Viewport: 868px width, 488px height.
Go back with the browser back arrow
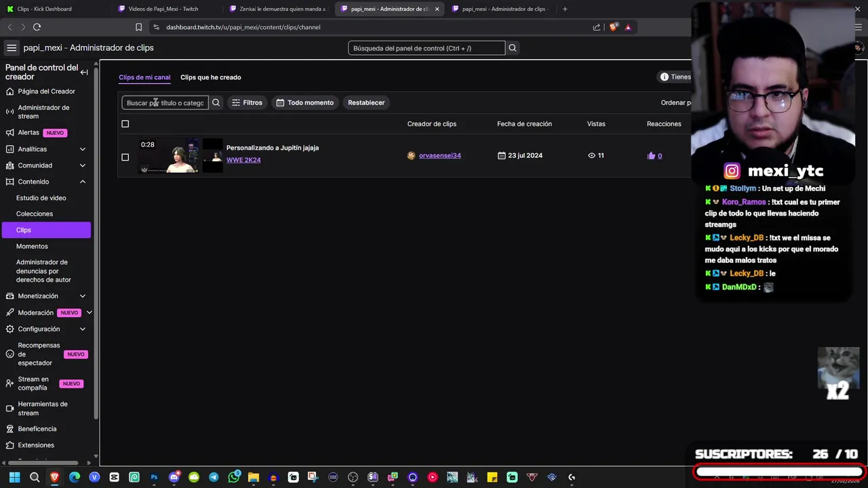(x=9, y=27)
